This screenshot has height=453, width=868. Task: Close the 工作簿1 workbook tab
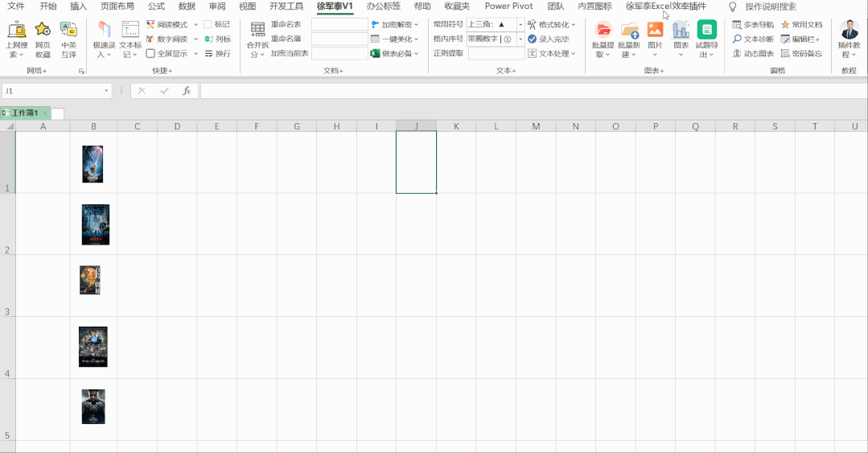click(x=45, y=113)
